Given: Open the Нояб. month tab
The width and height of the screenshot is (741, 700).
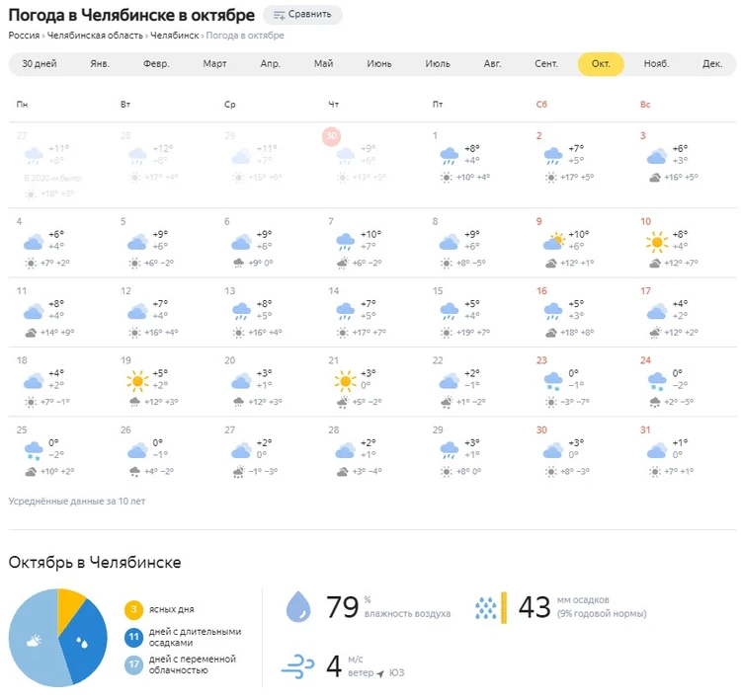Looking at the screenshot, I should coord(656,64).
